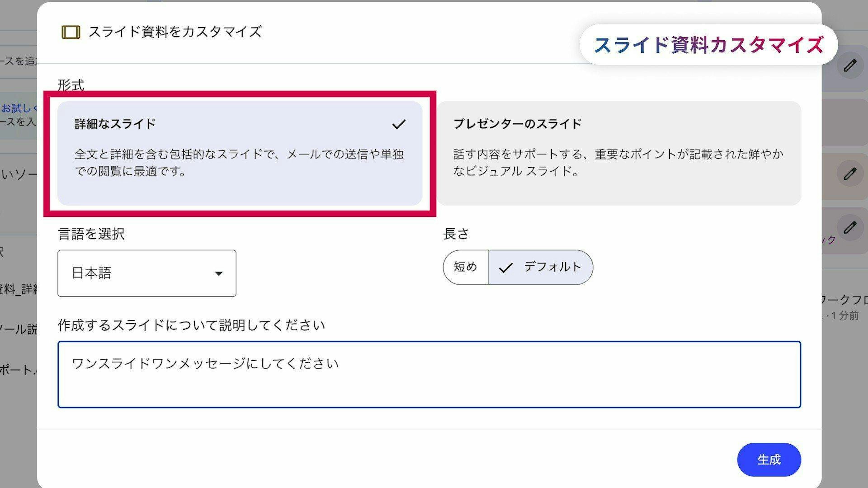This screenshot has width=868, height=488.
Task: Click the lowest pencil edit icon on right
Action: point(850,228)
